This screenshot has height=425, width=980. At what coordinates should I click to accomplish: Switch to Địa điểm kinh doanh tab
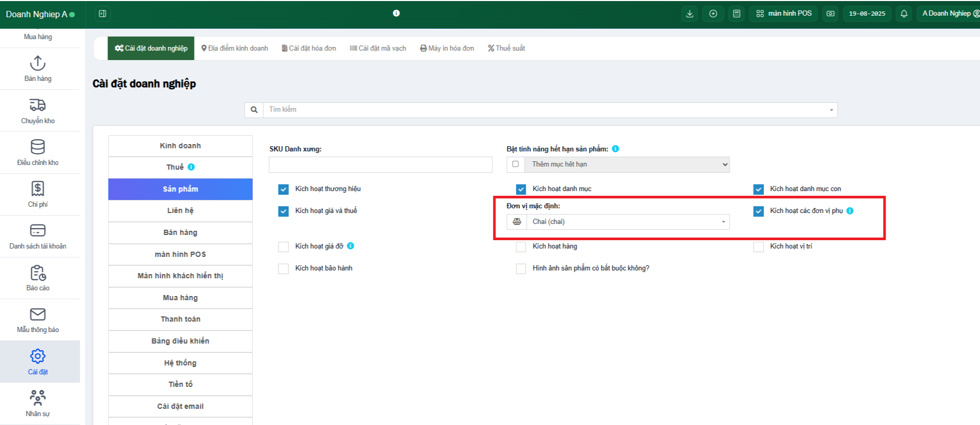tap(235, 48)
